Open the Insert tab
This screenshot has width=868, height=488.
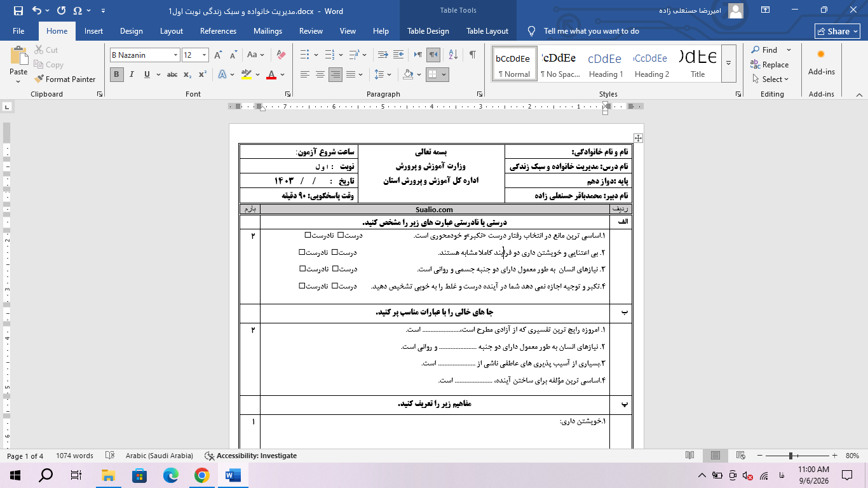click(x=93, y=31)
